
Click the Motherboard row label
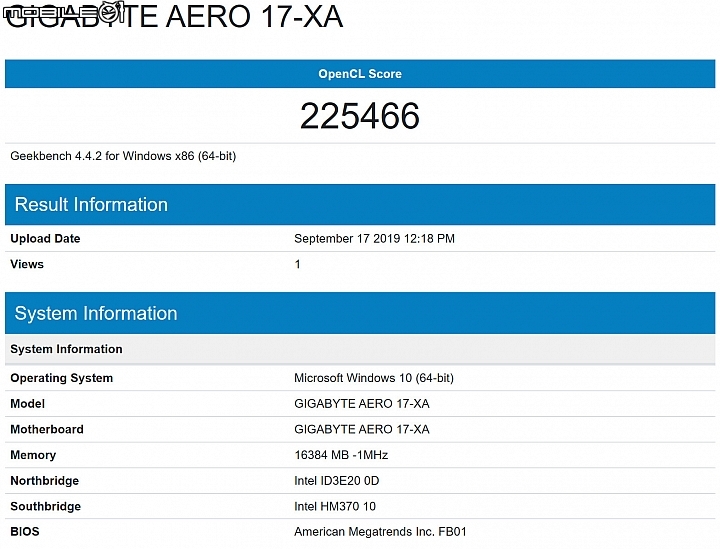point(47,429)
